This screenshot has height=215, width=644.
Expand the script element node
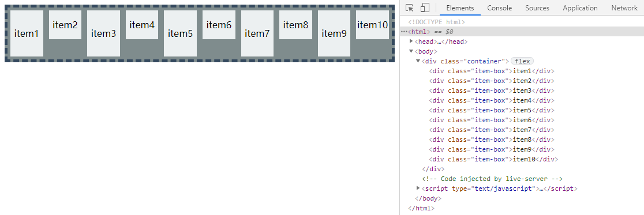click(x=418, y=188)
